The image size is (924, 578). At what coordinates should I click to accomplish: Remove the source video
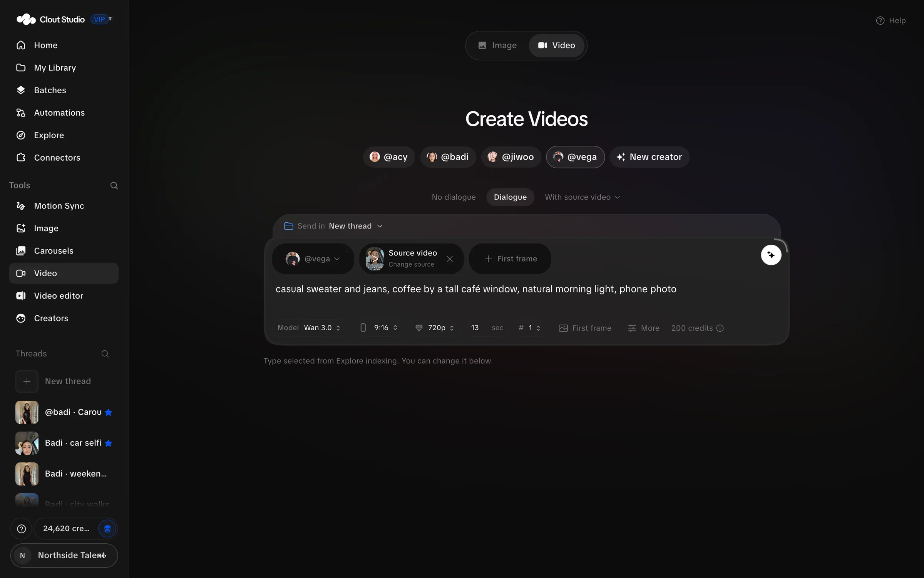450,259
